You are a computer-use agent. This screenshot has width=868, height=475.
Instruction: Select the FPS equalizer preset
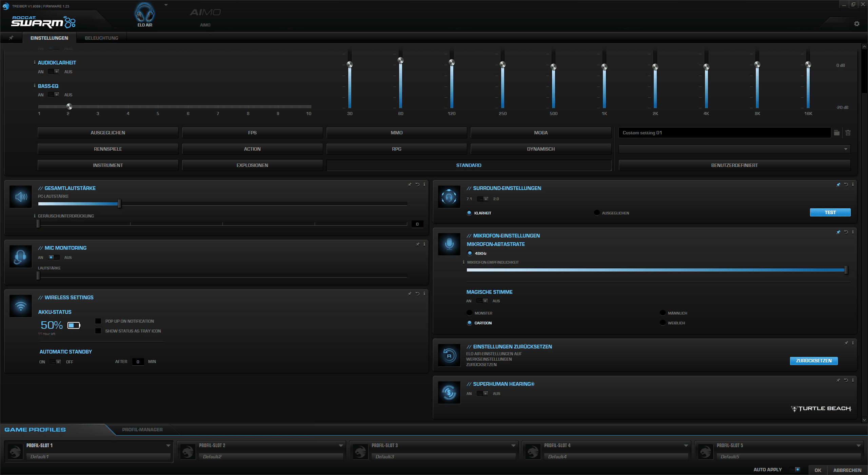point(252,133)
